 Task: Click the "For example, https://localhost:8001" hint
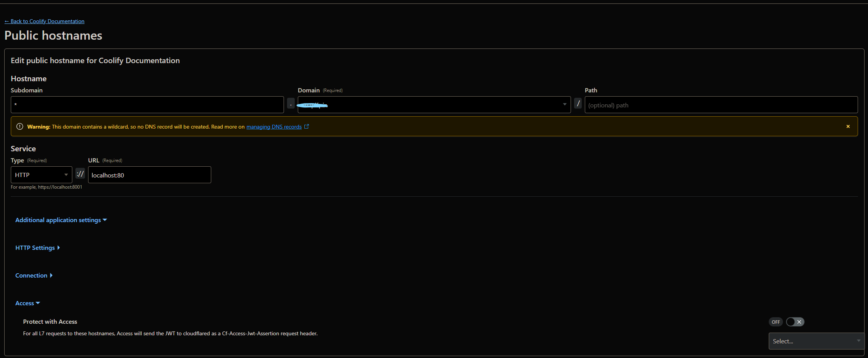coord(47,187)
